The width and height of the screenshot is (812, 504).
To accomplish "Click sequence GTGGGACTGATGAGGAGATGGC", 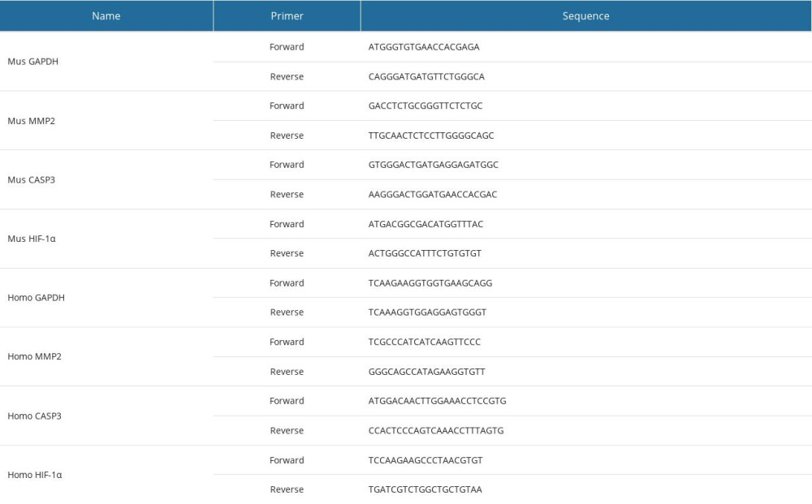I will pos(433,165).
